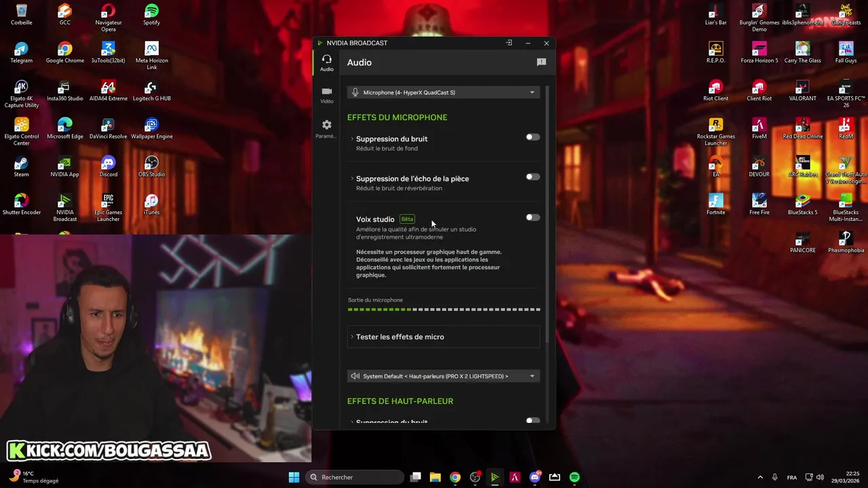Enable microphone Suppression du bruit toggle
Viewport: 868px width, 488px height.
533,138
